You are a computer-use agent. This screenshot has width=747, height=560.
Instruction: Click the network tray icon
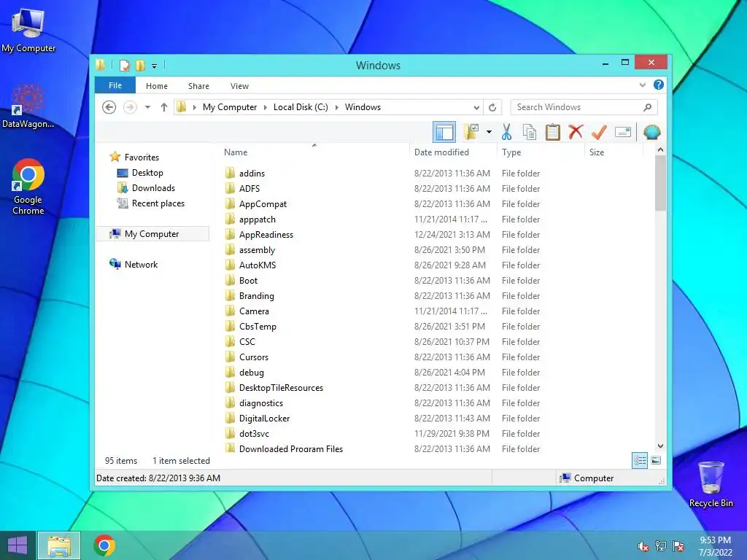point(661,546)
